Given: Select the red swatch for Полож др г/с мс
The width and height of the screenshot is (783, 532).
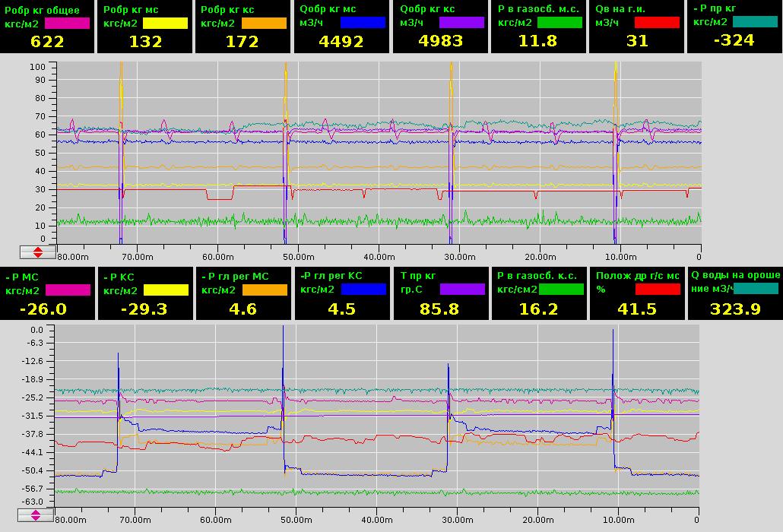Looking at the screenshot, I should coord(658,290).
